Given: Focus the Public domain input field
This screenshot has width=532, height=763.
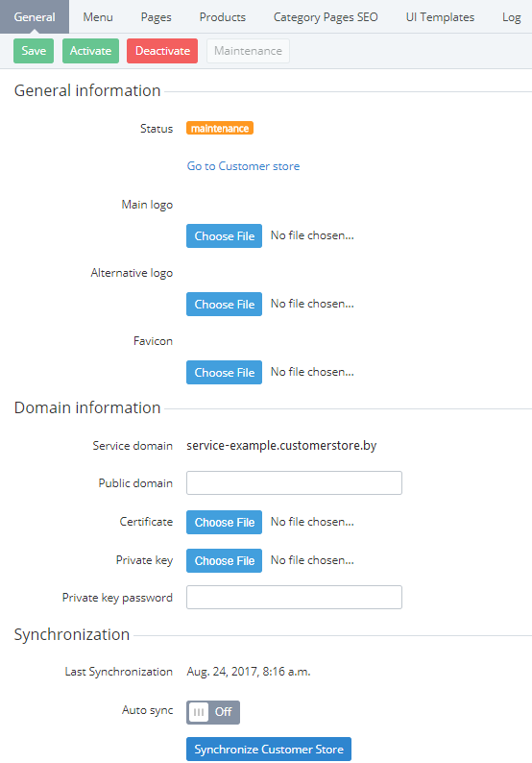Looking at the screenshot, I should (x=294, y=482).
